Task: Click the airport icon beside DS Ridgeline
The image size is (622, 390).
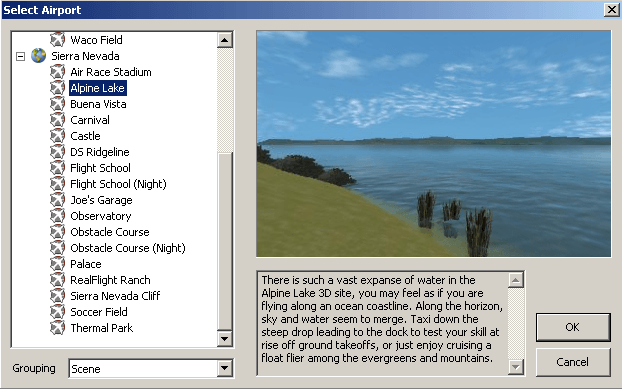Action: 58,152
